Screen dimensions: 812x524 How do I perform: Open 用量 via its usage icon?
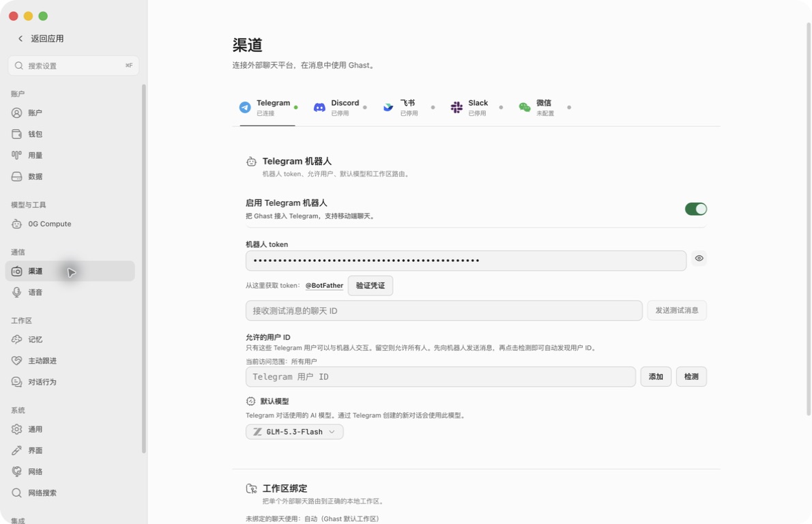[16, 156]
